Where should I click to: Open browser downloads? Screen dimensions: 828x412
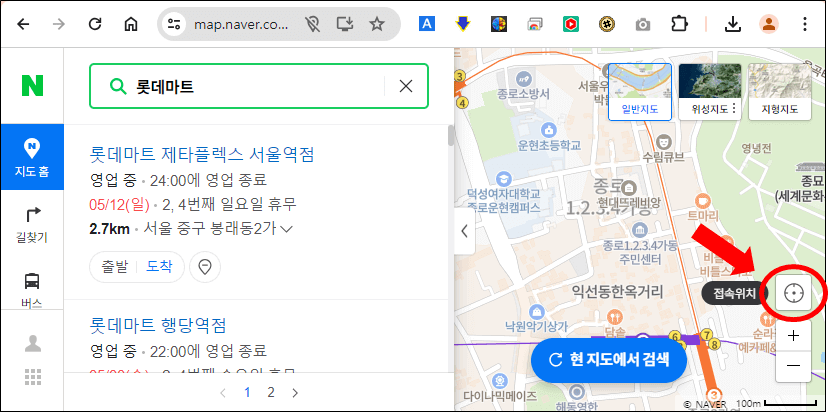click(x=732, y=24)
